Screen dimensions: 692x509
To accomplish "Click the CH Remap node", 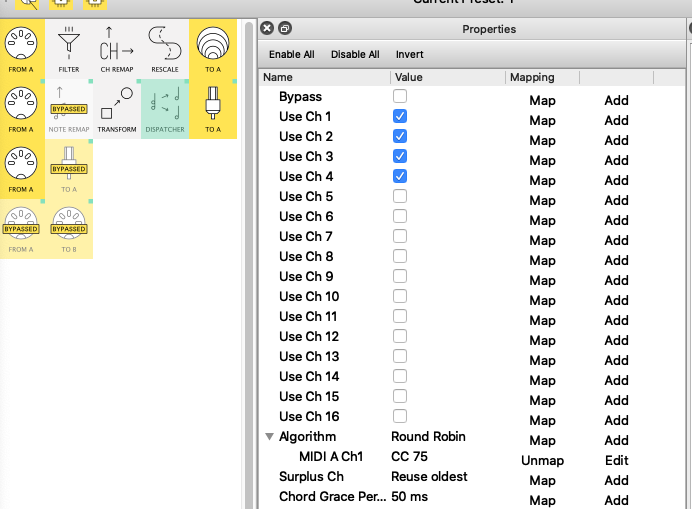I will point(117,47).
